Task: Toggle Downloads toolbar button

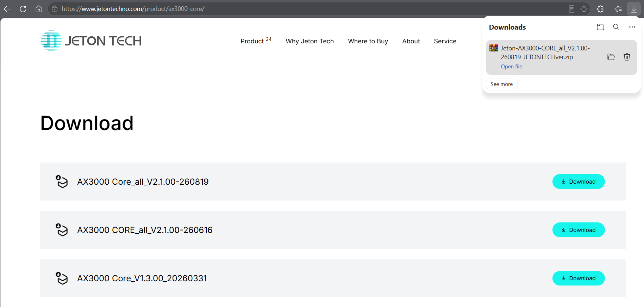Action: [x=634, y=9]
